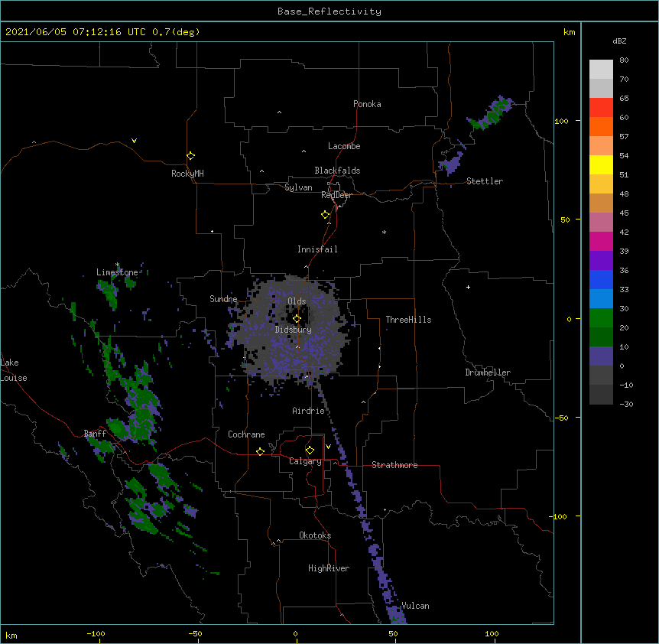Click the Airdrie city label
Screen dimensions: 659x644
tap(308, 411)
